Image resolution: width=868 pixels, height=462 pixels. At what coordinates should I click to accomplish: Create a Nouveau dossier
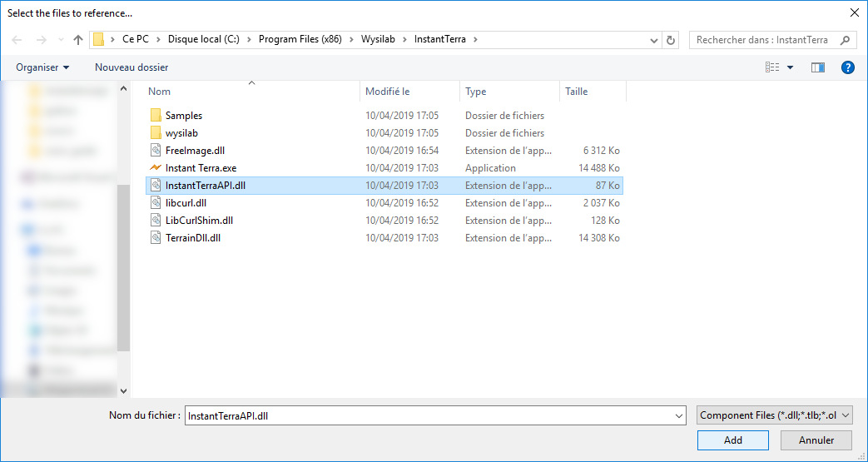131,67
